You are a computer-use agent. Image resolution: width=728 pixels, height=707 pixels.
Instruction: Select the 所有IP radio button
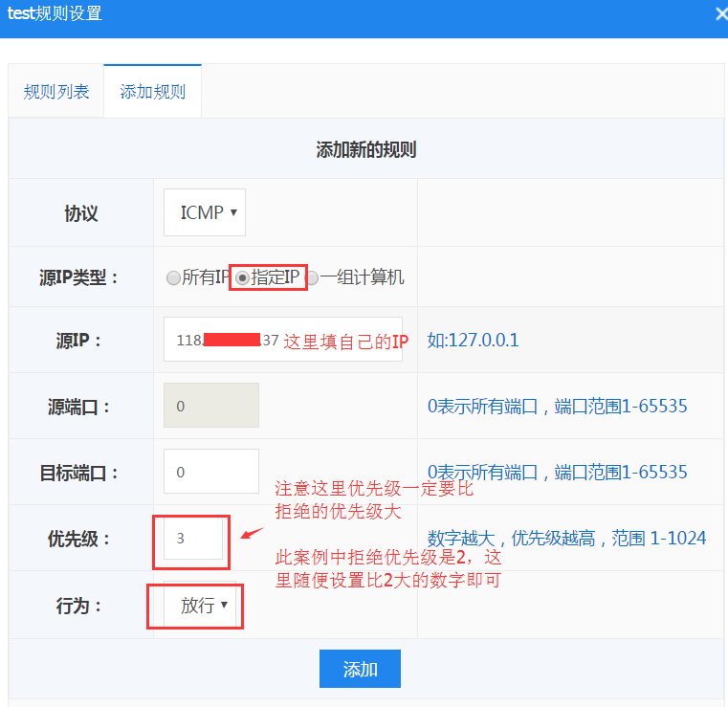[x=173, y=278]
